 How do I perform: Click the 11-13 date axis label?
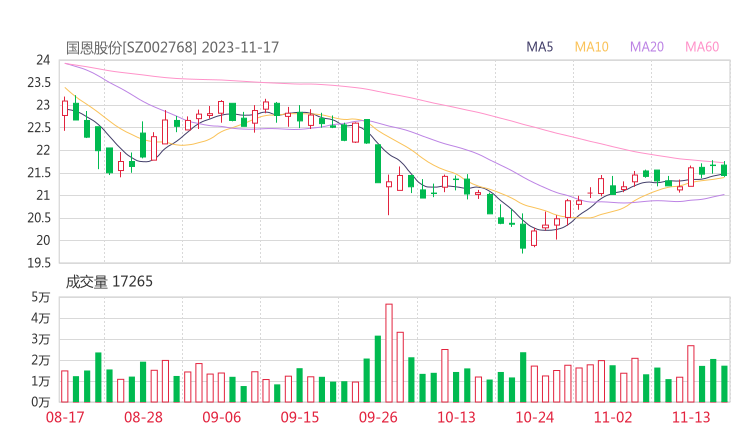691,417
